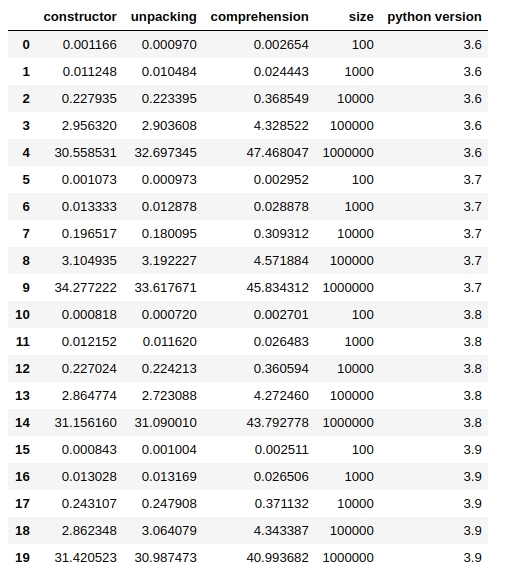The image size is (523, 574).
Task: Click constructor value 0.001073
Action: click(x=89, y=180)
